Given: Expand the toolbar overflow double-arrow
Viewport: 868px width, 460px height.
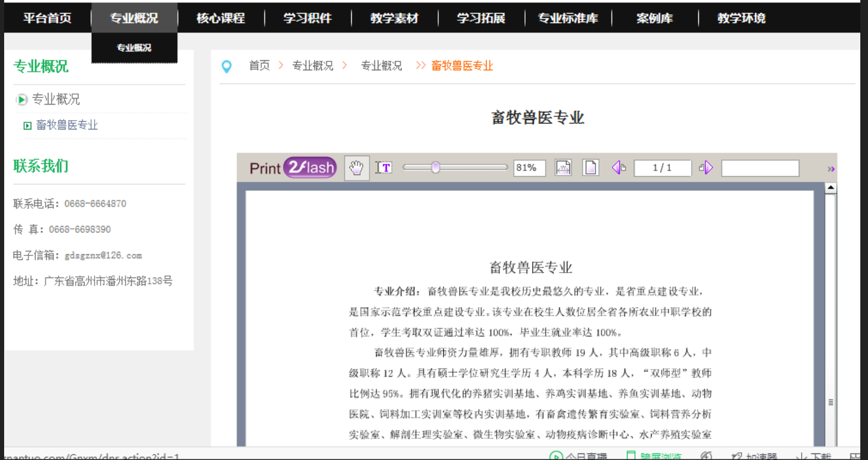Looking at the screenshot, I should pyautogui.click(x=831, y=169).
